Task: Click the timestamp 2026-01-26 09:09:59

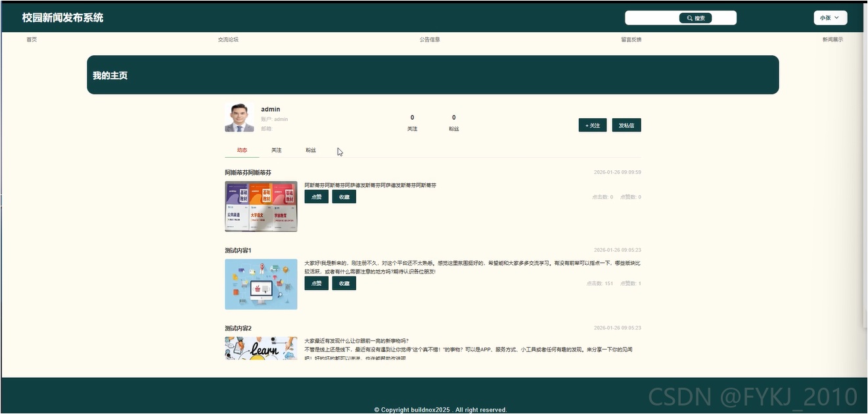Action: [x=617, y=172]
